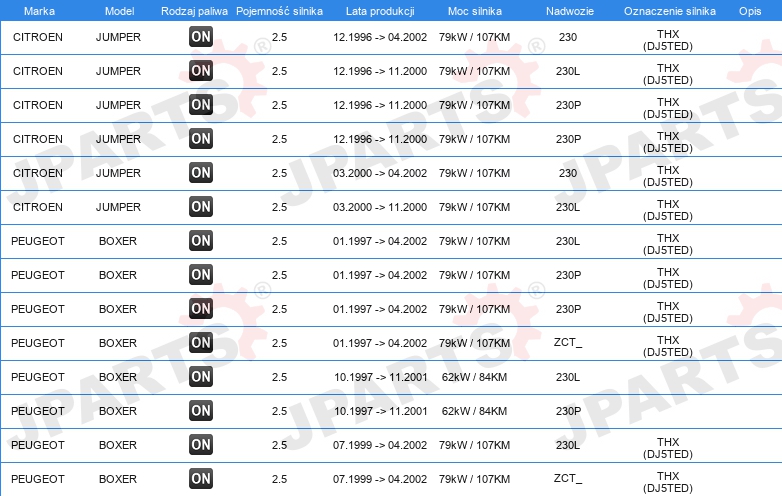Select date 07.1999 -> 04.2002 in 230L row

coord(380,445)
